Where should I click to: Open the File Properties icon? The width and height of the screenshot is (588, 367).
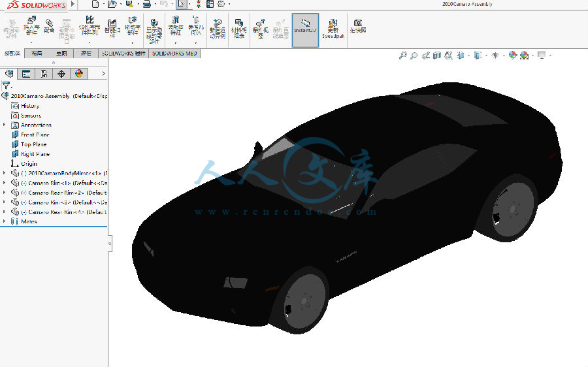(210, 4)
